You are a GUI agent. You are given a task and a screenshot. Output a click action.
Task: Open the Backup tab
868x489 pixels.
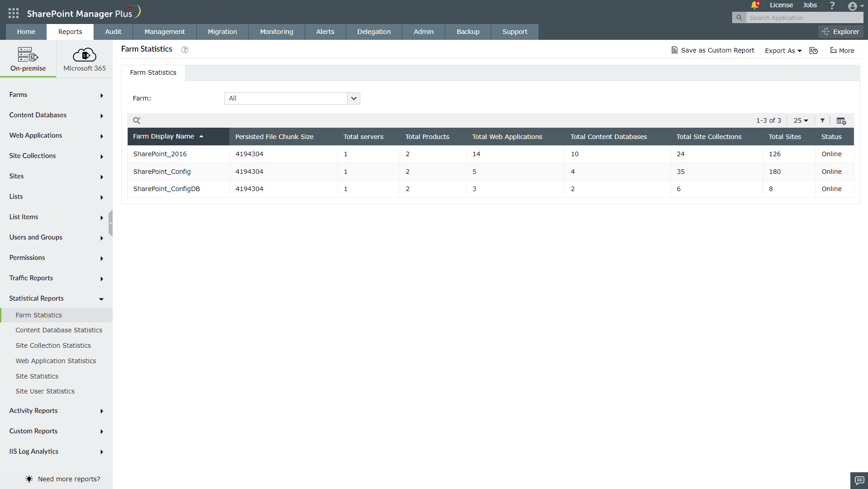[x=468, y=32]
